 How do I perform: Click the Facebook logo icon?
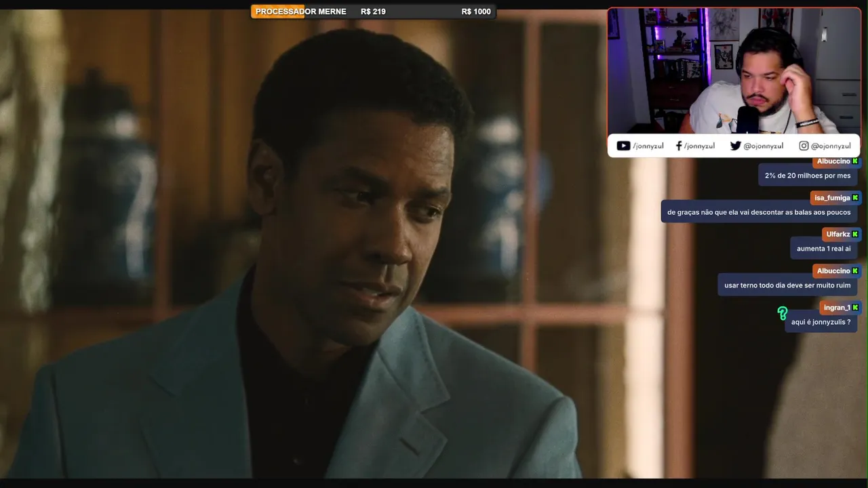679,146
